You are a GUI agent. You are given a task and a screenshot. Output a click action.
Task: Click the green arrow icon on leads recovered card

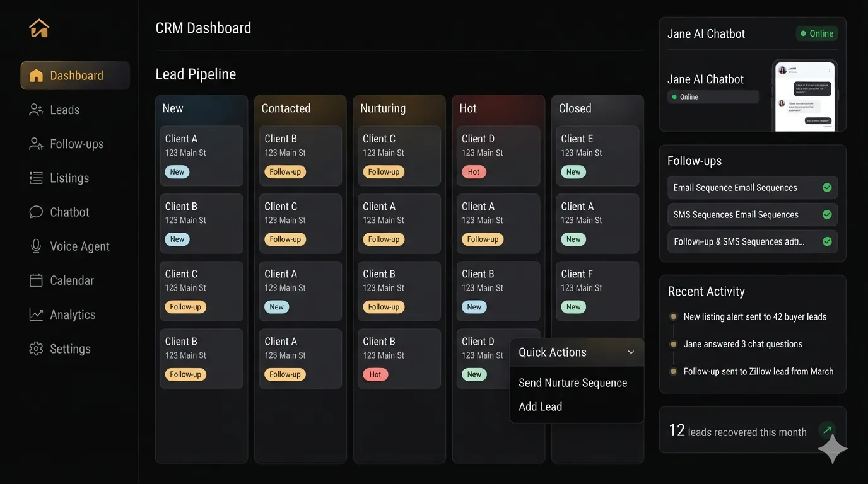point(826,430)
